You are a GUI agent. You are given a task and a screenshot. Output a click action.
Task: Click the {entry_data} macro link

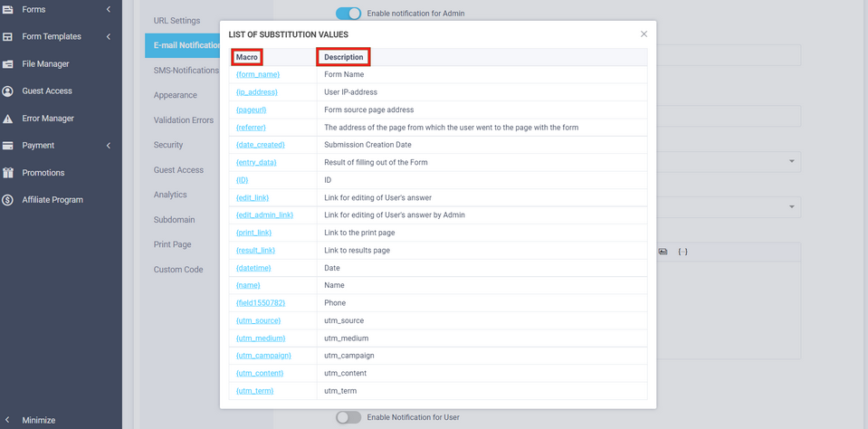click(256, 163)
